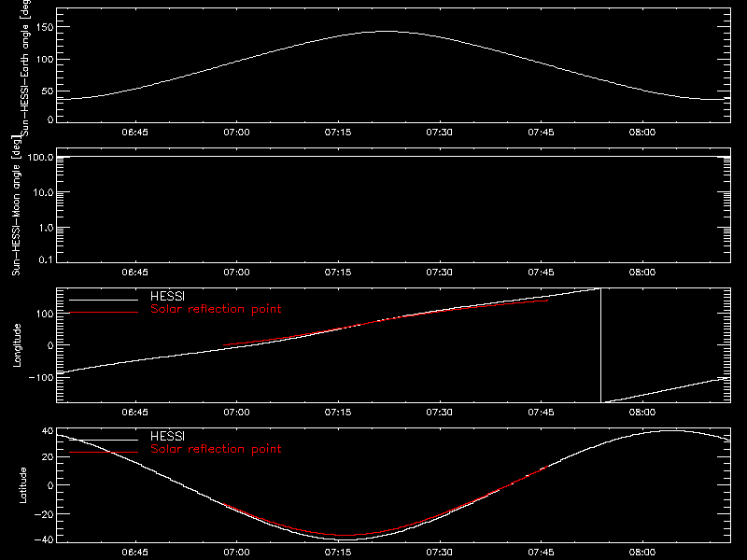Viewport: 747px width, 560px height.
Task: Select the 0.1 tick label in the Moon angle plot
Action: click(46, 259)
